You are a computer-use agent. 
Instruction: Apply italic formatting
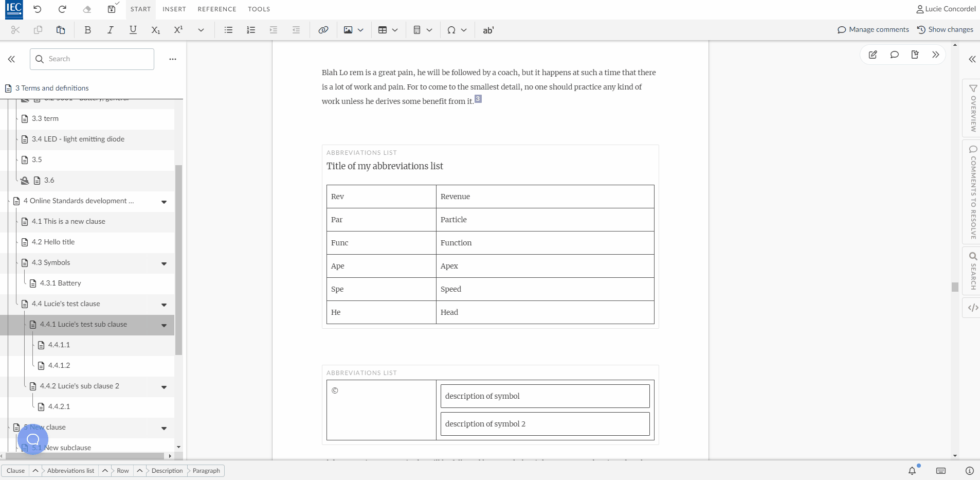(x=110, y=30)
